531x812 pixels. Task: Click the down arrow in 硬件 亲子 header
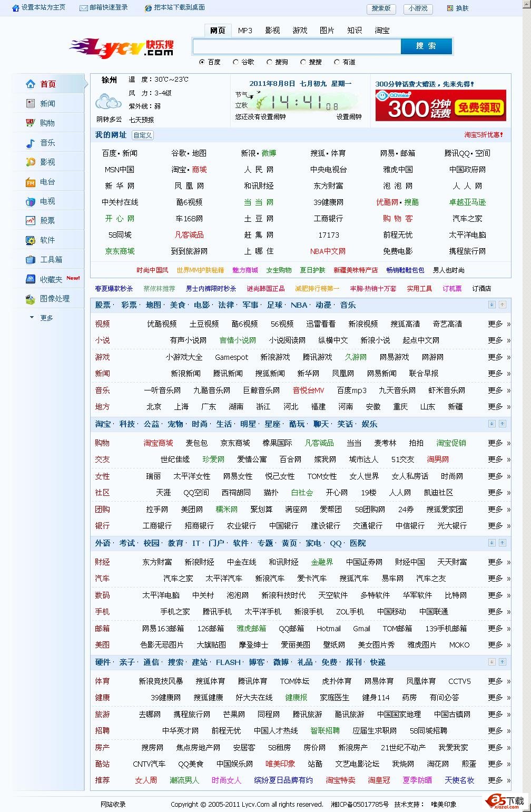coord(491,662)
